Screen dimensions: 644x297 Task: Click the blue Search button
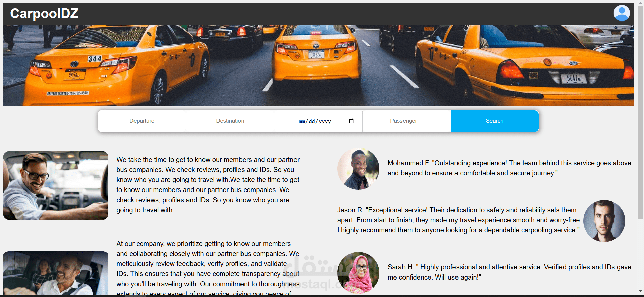(495, 121)
